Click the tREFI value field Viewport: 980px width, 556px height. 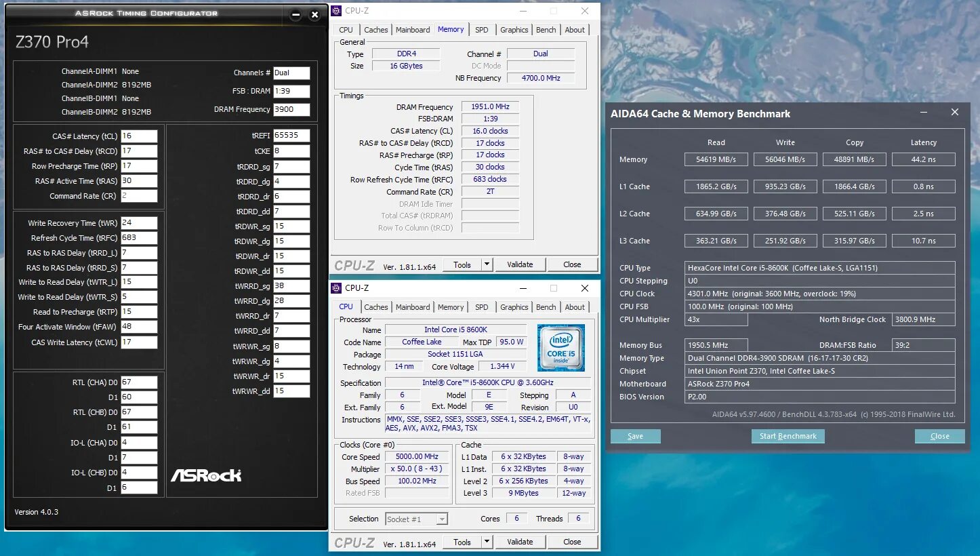click(291, 136)
